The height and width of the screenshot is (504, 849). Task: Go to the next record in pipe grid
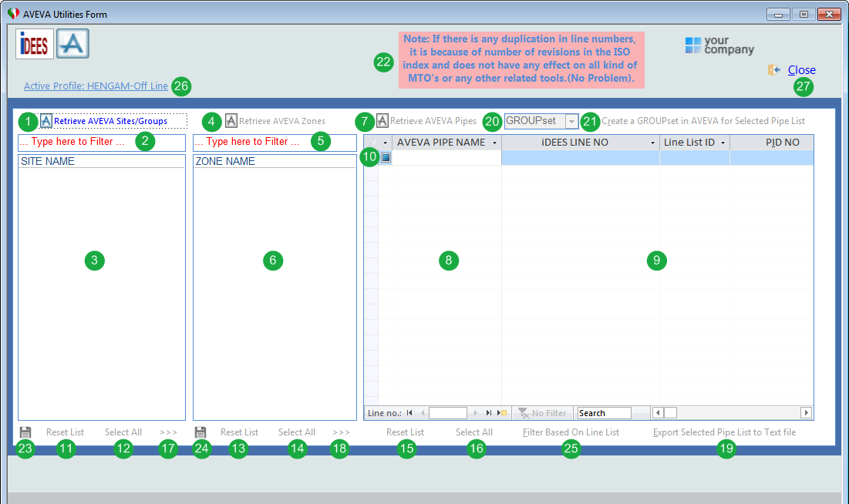point(476,413)
